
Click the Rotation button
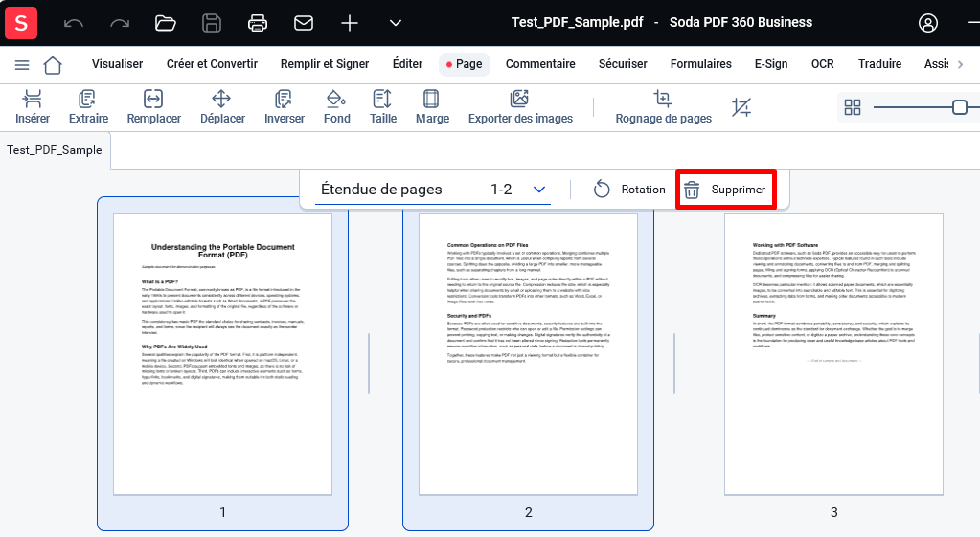[x=628, y=190]
